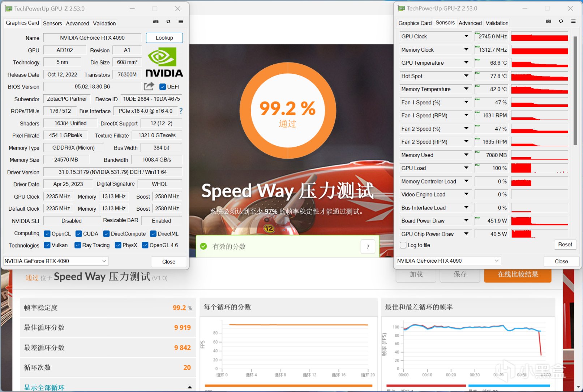Open the Board Power Draw sensor dropdown
The height and width of the screenshot is (392, 583).
point(466,220)
